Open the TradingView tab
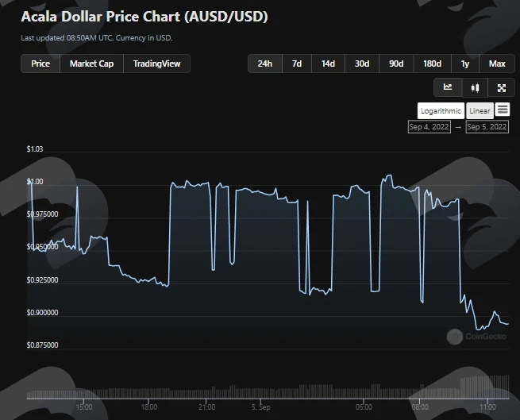This screenshot has height=420, width=520. pos(157,64)
